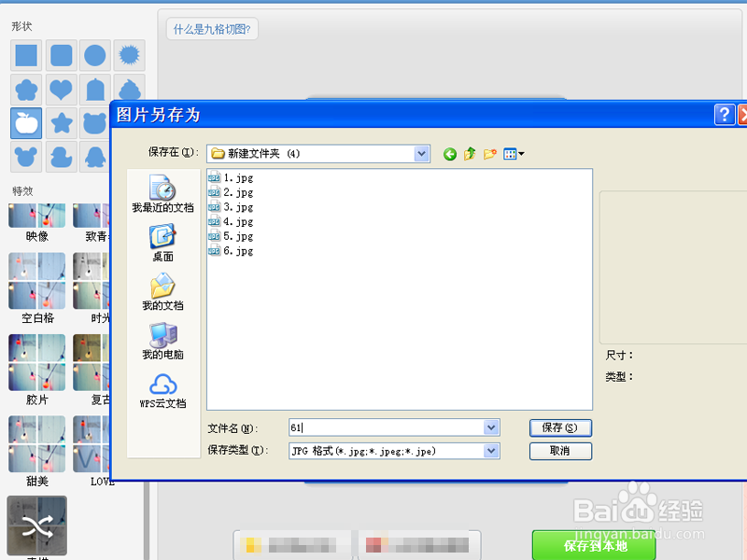Select the penguin shape

click(94, 157)
